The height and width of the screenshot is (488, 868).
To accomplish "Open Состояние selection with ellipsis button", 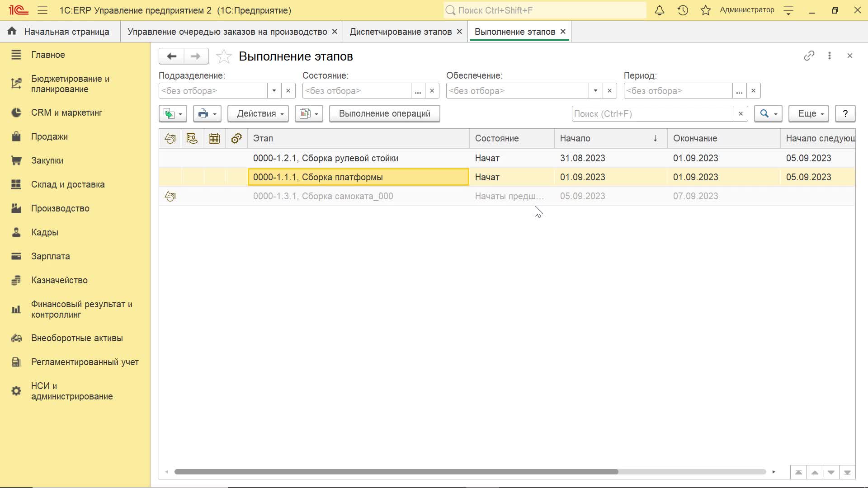I will click(x=418, y=91).
